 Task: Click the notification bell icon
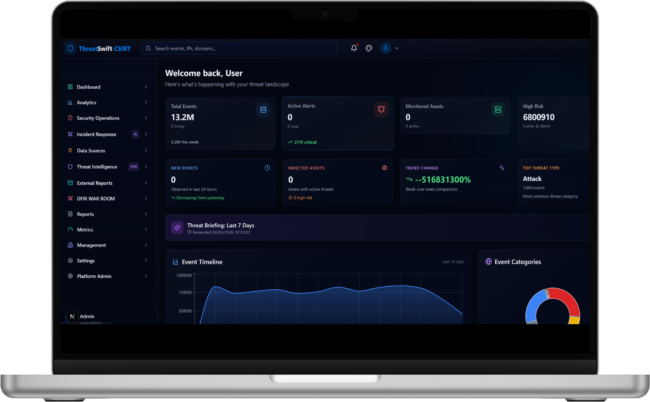pyautogui.click(x=354, y=48)
